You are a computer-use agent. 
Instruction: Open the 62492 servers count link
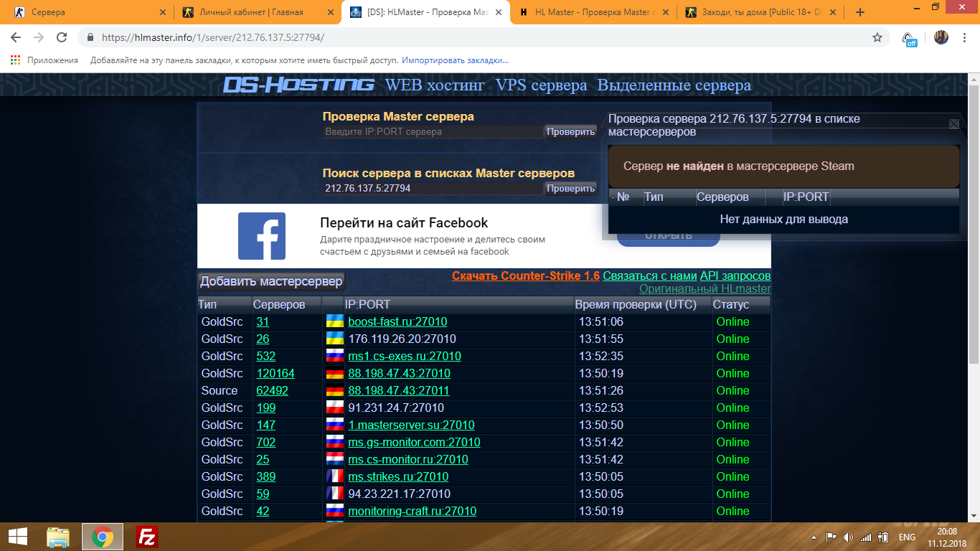pyautogui.click(x=272, y=390)
